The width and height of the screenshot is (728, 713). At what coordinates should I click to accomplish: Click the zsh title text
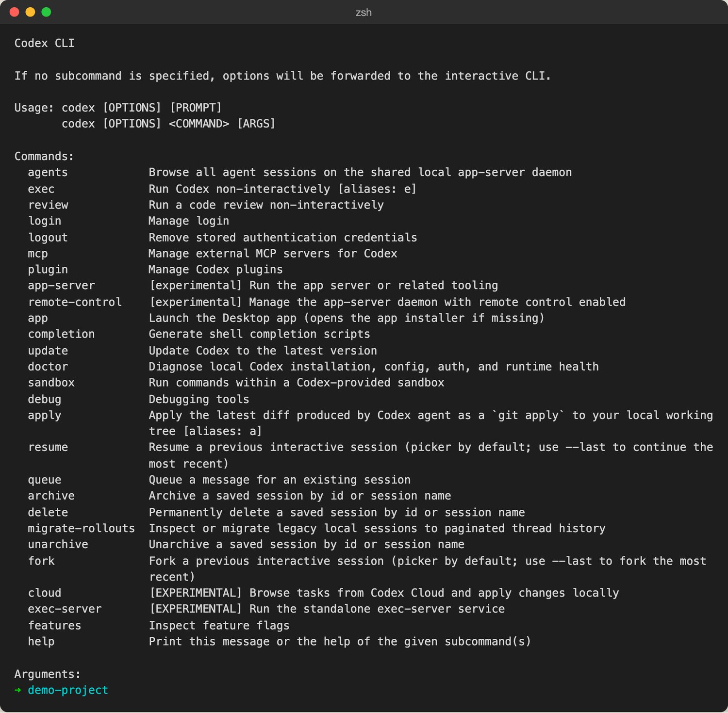point(364,13)
